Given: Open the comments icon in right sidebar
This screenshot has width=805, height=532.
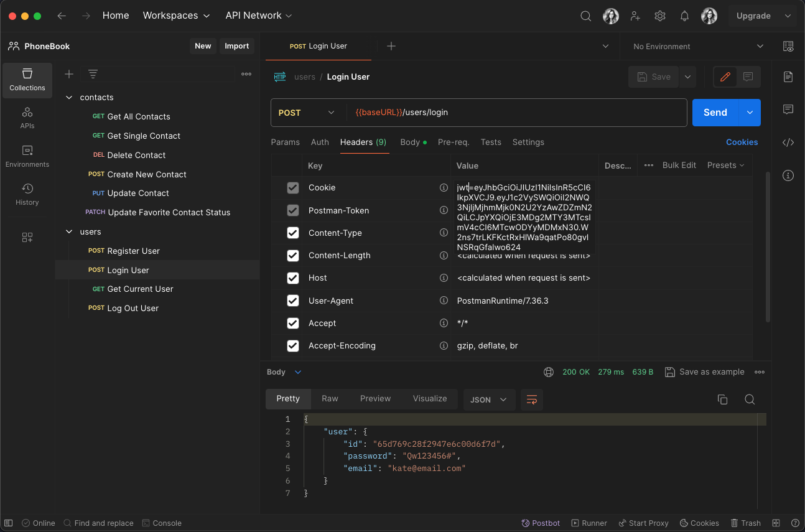Looking at the screenshot, I should click(788, 110).
